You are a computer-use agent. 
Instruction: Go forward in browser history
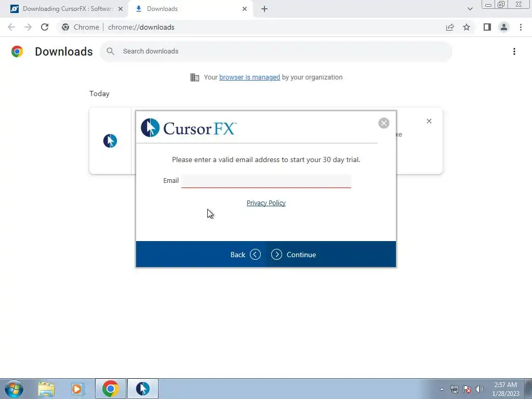[x=28, y=27]
